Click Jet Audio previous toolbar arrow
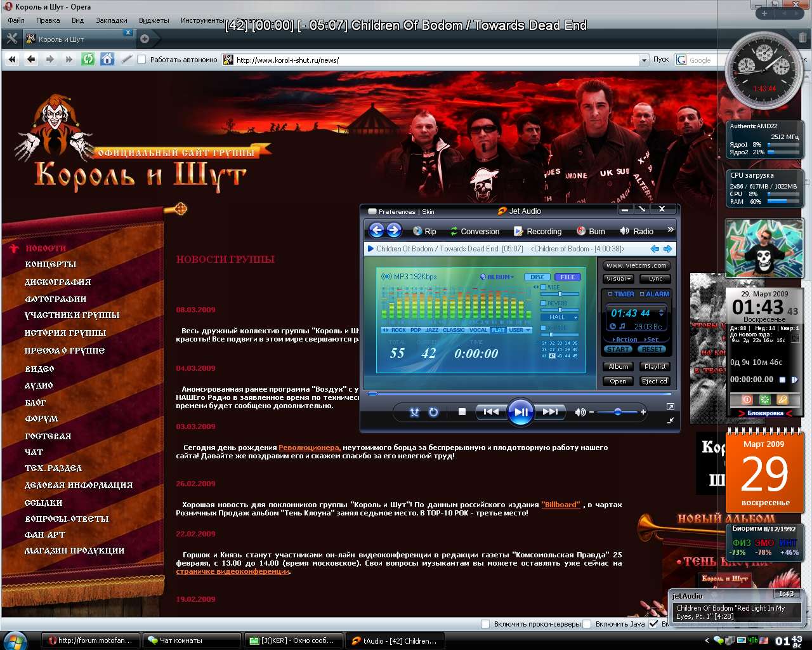Image resolution: width=812 pixels, height=650 pixels. (376, 230)
